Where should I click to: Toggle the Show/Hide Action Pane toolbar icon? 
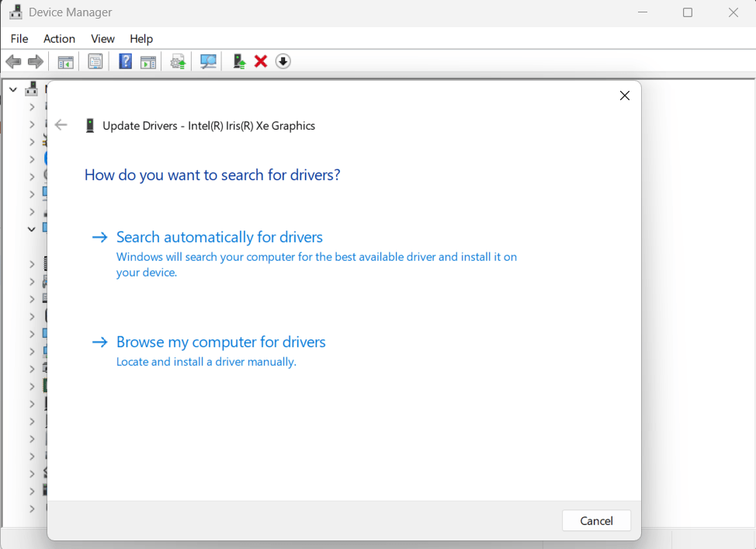tap(148, 62)
